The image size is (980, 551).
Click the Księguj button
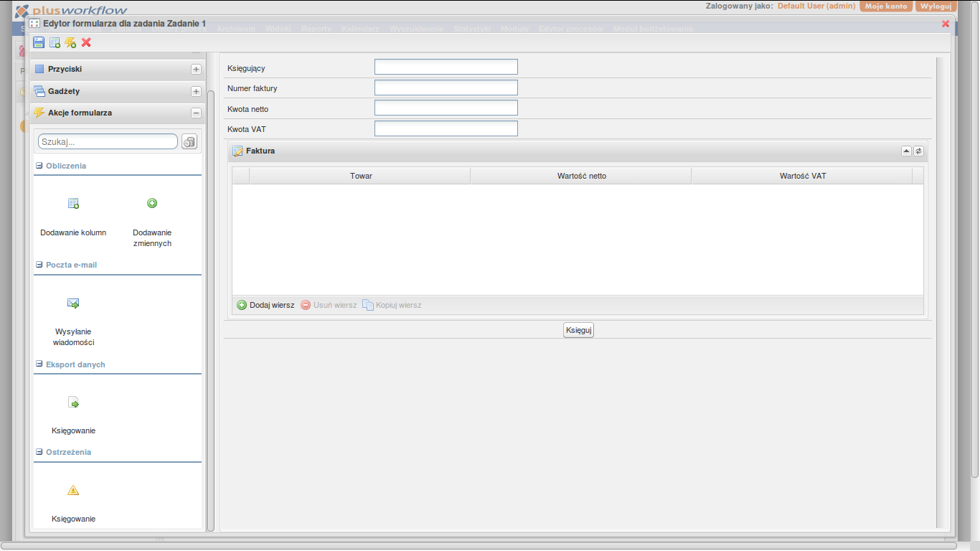(x=579, y=330)
